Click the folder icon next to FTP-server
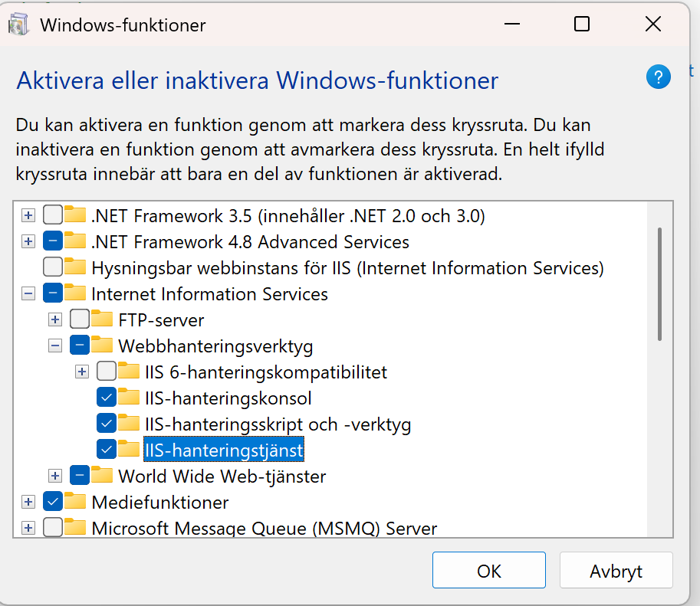The image size is (700, 606). 102,319
